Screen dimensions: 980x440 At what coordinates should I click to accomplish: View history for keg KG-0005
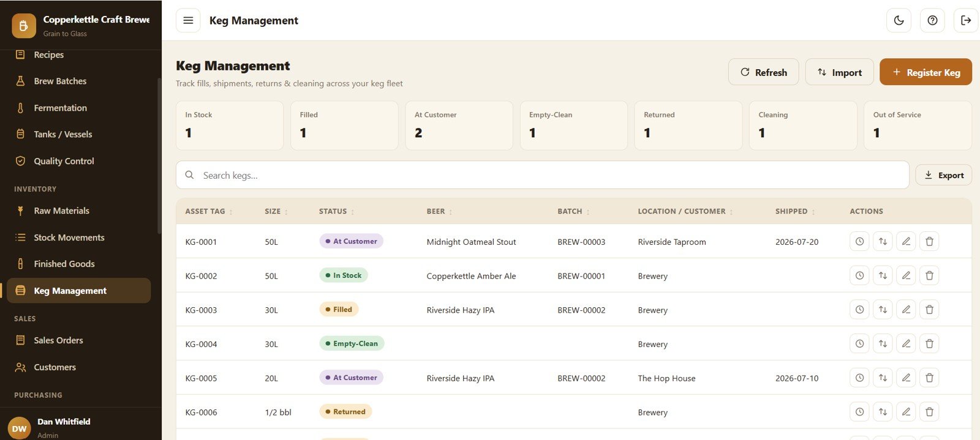(x=859, y=378)
